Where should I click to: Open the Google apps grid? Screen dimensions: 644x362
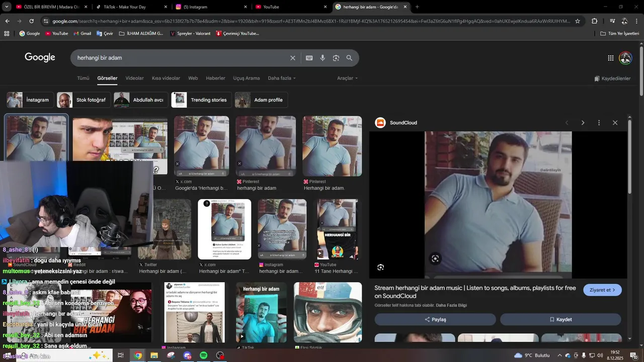tap(611, 58)
